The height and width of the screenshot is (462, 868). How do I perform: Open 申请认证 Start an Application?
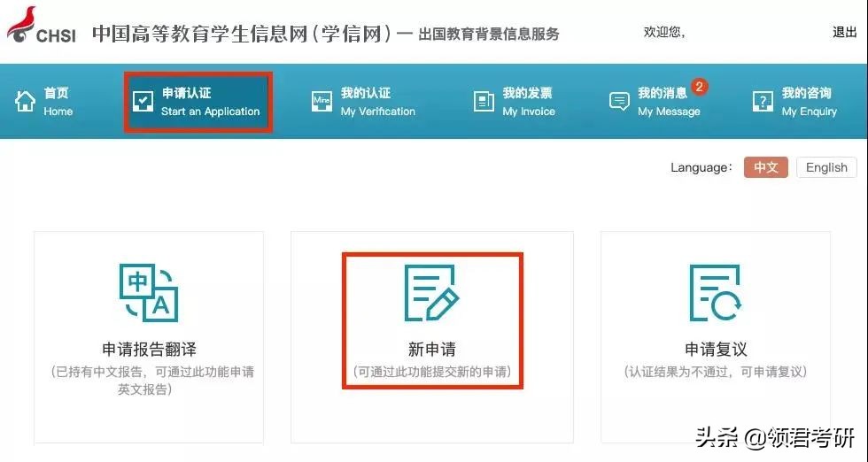click(x=198, y=102)
